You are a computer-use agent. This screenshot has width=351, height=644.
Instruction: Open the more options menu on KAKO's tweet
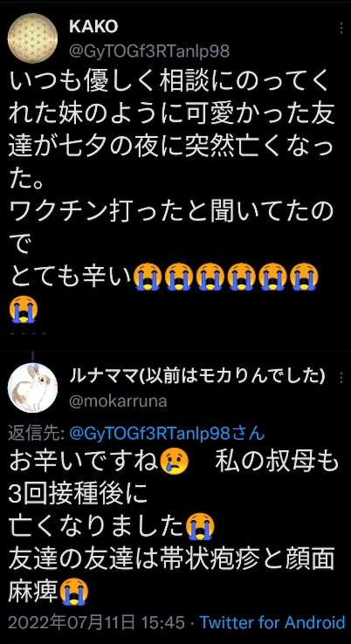(x=341, y=28)
